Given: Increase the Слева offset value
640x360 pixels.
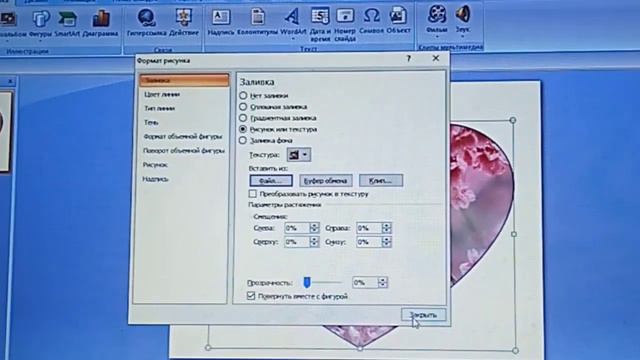Looking at the screenshot, I should tap(314, 225).
